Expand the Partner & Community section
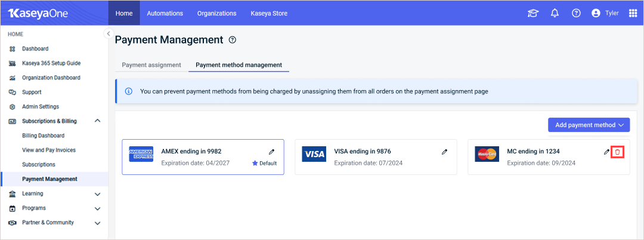Viewport: 644px width, 240px height. point(97,223)
